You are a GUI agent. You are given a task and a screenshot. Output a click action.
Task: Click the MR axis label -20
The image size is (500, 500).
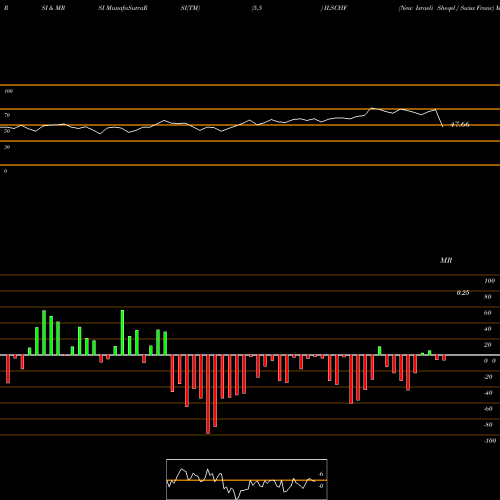[x=488, y=377]
